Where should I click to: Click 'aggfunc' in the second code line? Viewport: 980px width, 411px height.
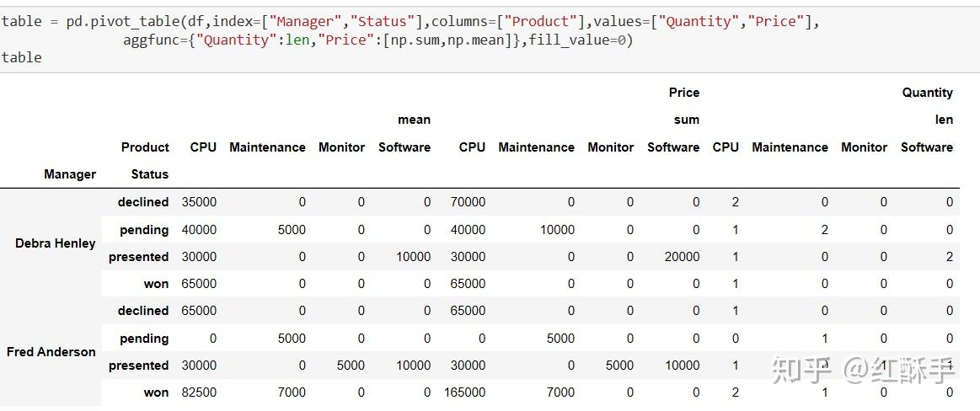(152, 40)
